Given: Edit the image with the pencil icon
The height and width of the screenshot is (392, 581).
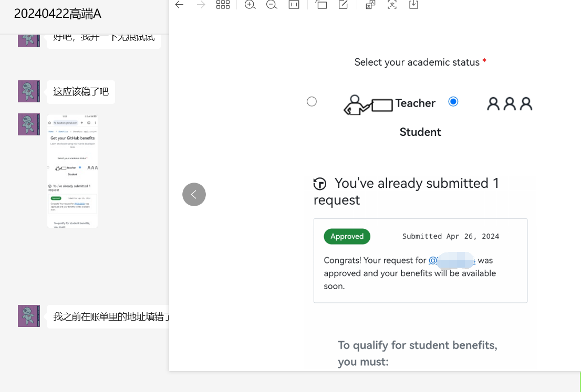Looking at the screenshot, I should (x=343, y=4).
